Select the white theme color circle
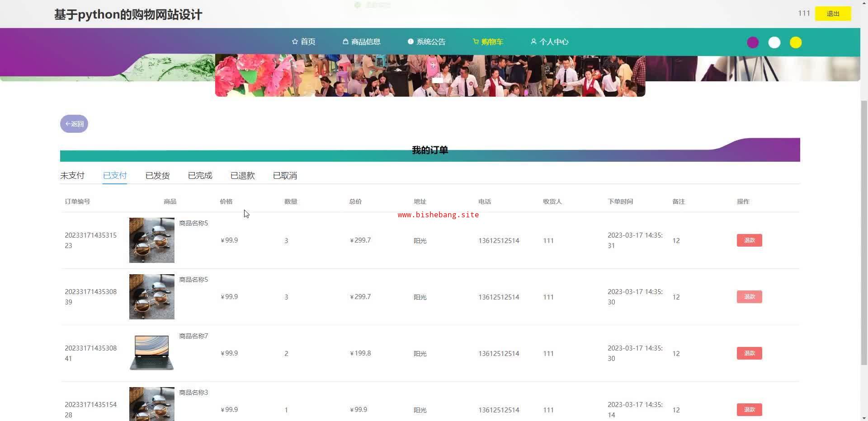 point(774,42)
